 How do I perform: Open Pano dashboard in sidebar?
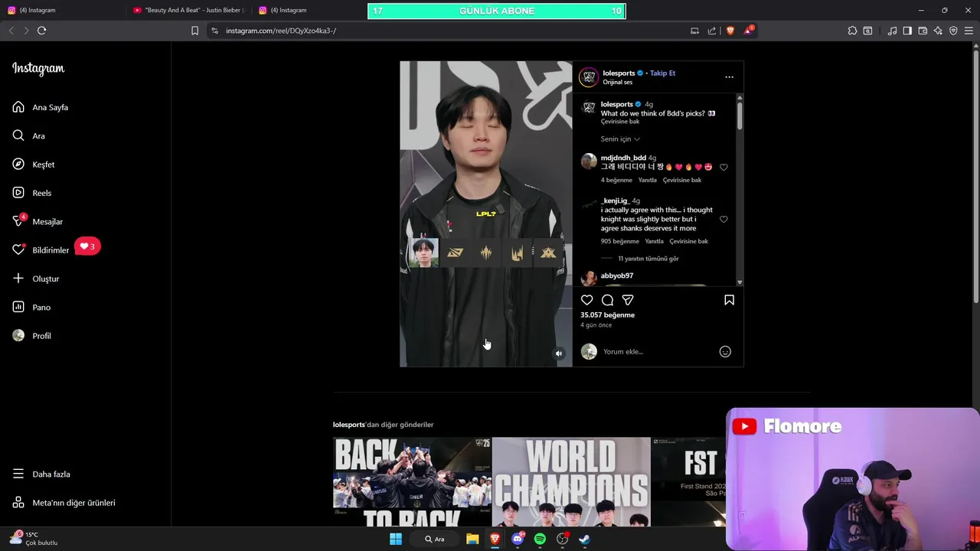point(31,307)
